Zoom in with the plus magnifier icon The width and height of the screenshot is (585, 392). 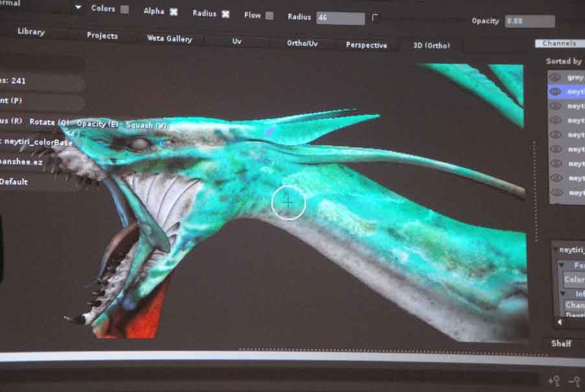click(x=554, y=381)
